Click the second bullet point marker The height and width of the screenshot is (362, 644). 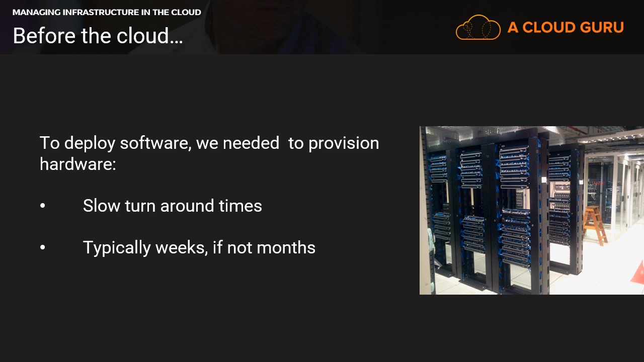click(x=43, y=248)
